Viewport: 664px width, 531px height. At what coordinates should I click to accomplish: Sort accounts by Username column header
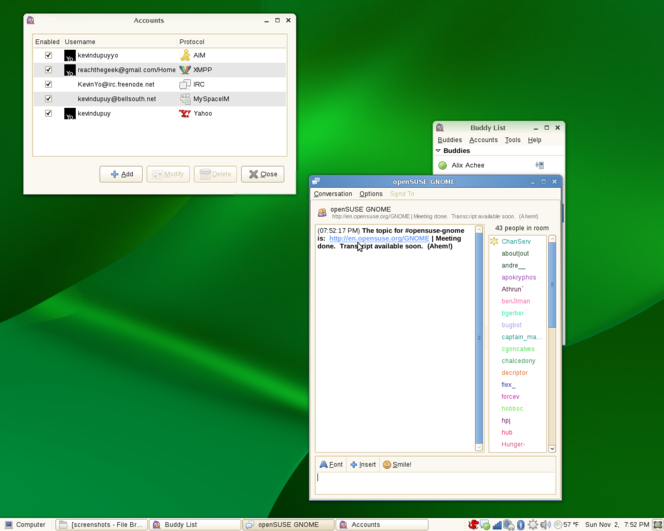119,41
